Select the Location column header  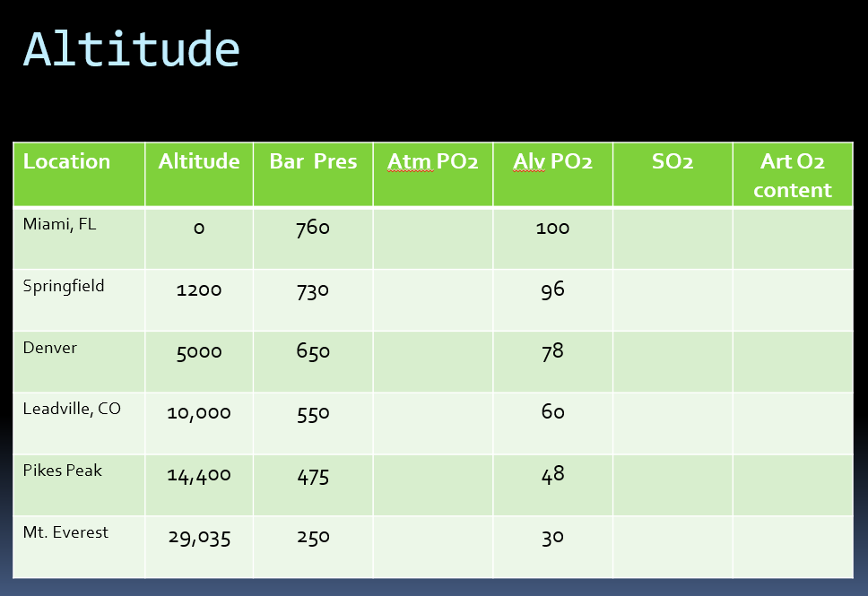[66, 162]
